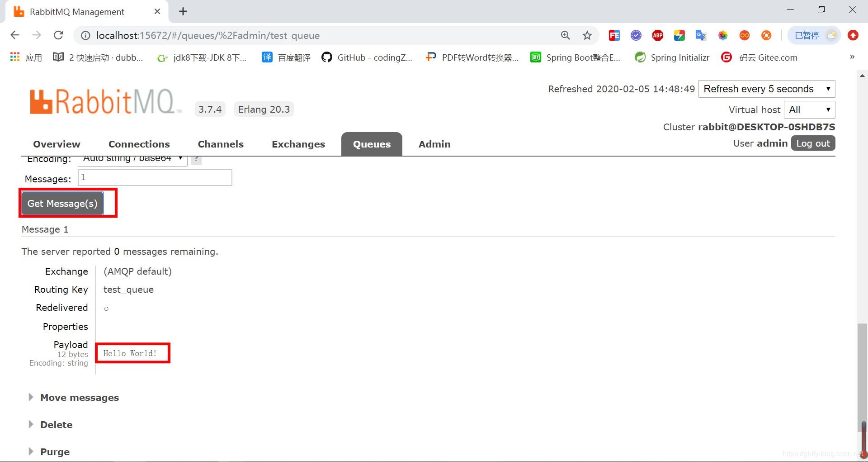Viewport: 868px width, 462px height.
Task: Bookmark this page with the star icon
Action: pos(587,35)
